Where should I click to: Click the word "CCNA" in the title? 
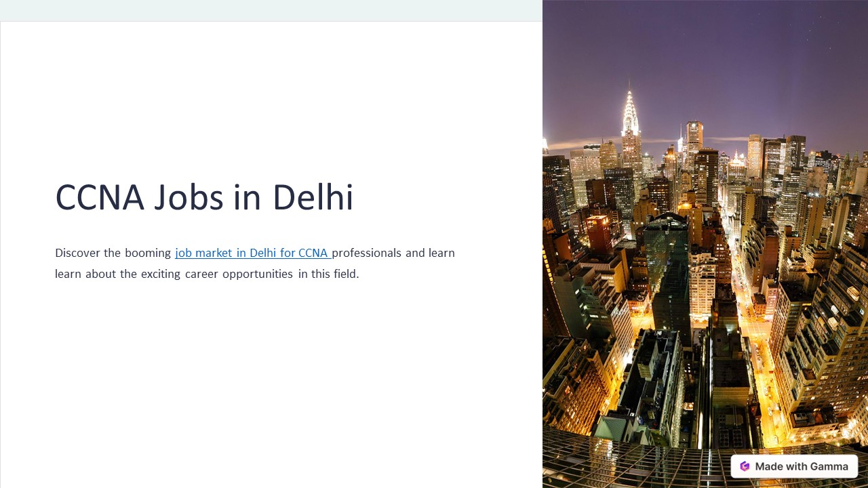100,198
